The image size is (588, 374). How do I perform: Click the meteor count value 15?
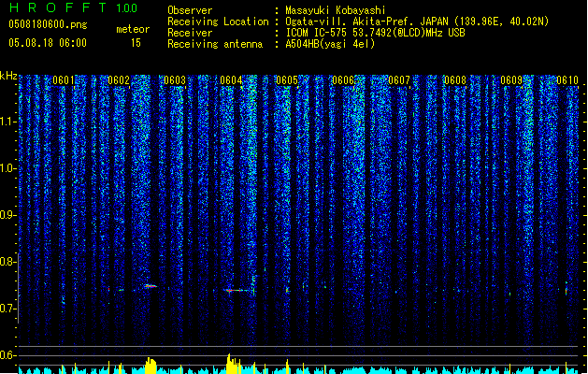136,43
